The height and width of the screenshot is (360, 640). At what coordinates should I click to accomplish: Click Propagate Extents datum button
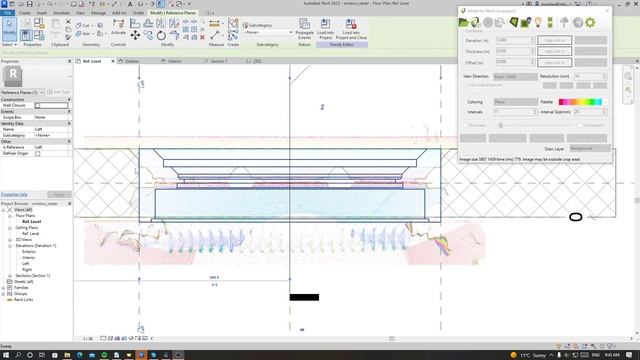tap(304, 29)
